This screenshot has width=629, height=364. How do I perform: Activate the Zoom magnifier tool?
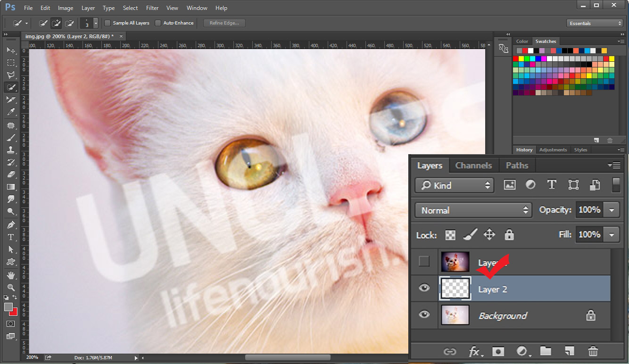coord(11,287)
